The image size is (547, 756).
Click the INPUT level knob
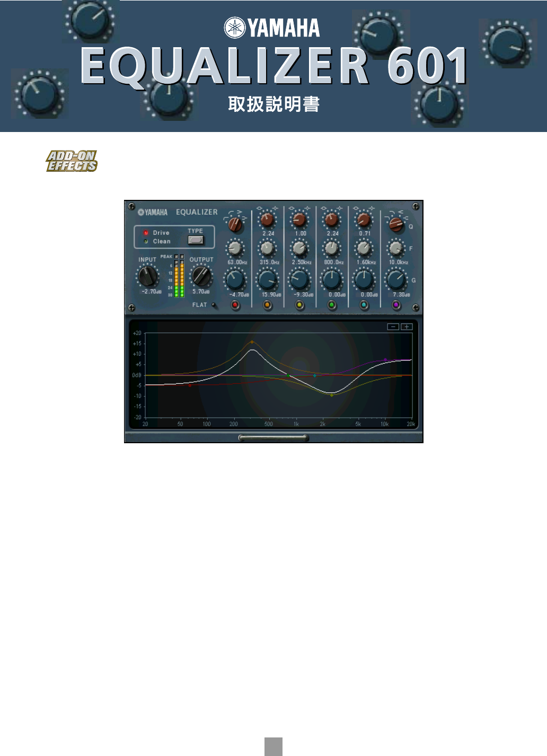148,276
